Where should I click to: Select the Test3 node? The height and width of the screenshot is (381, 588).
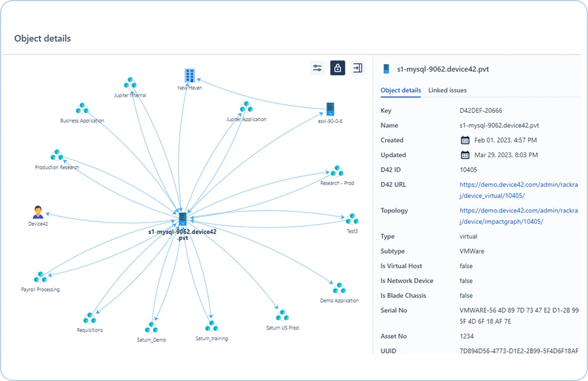click(352, 219)
